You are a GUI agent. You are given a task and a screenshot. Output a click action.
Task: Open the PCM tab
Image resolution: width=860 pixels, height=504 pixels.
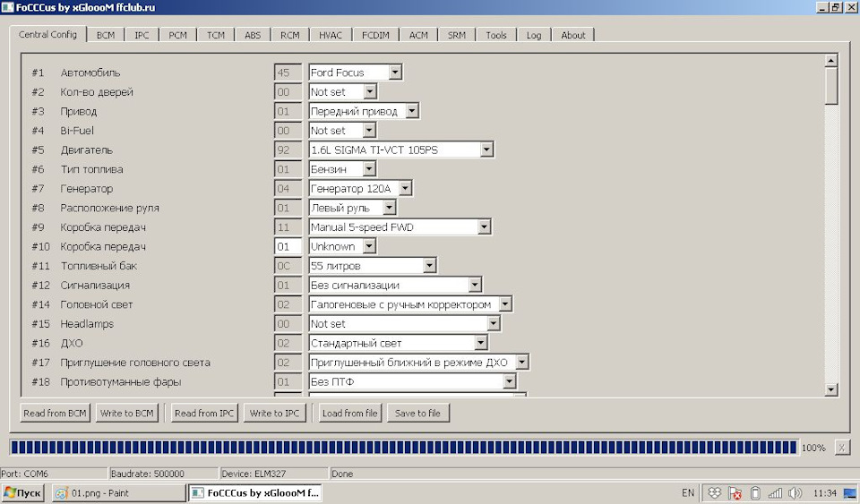pyautogui.click(x=177, y=35)
